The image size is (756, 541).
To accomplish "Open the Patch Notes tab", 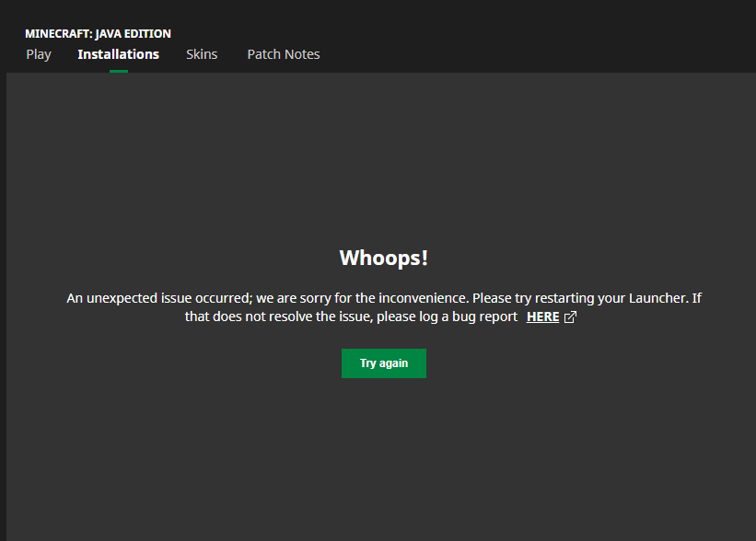I will pyautogui.click(x=284, y=54).
